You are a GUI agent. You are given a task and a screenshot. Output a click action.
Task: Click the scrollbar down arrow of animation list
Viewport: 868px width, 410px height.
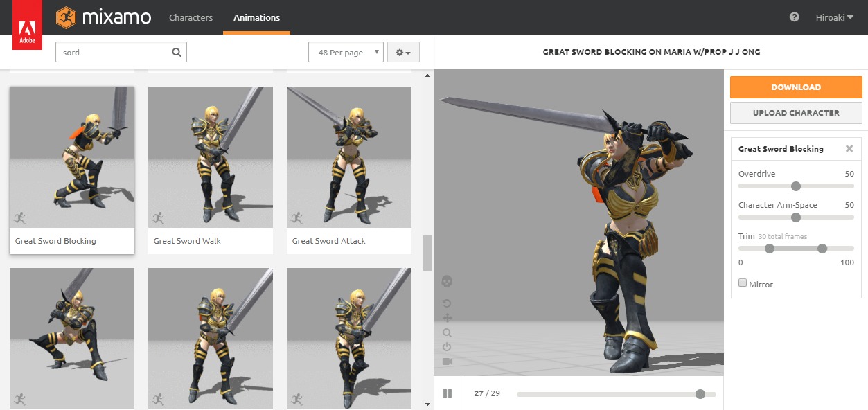427,404
